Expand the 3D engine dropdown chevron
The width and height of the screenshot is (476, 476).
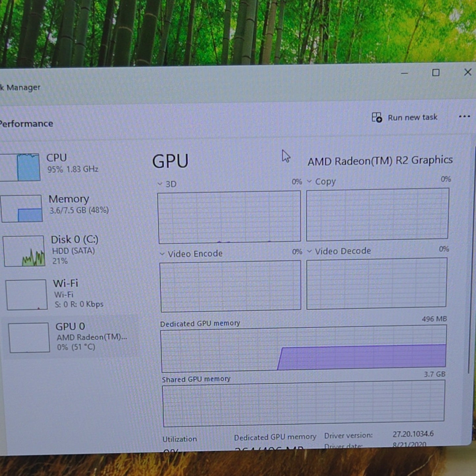[160, 184]
